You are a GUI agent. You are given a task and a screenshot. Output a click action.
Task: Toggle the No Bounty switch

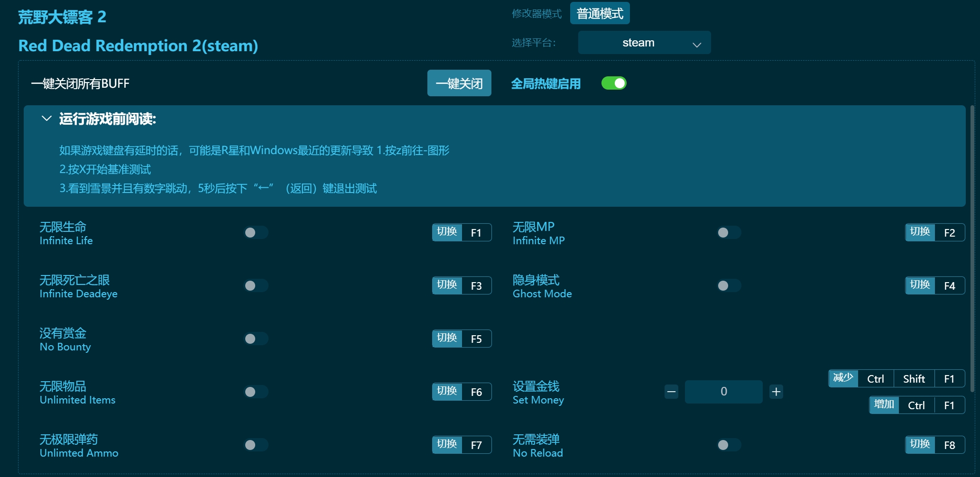(256, 339)
